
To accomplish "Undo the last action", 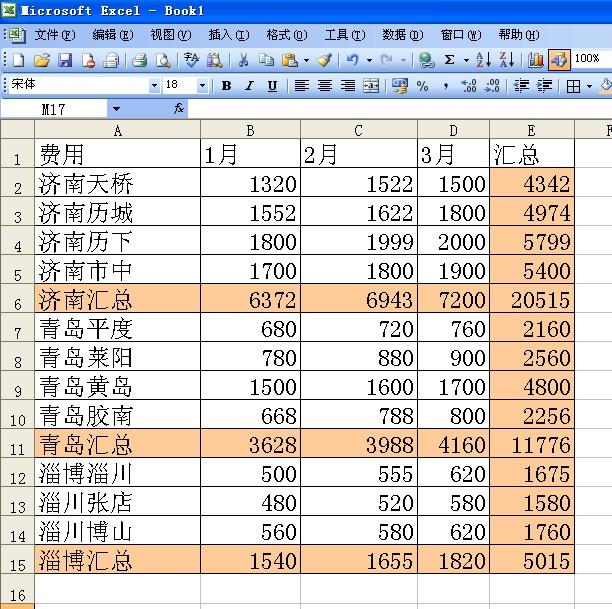I will coord(352,61).
